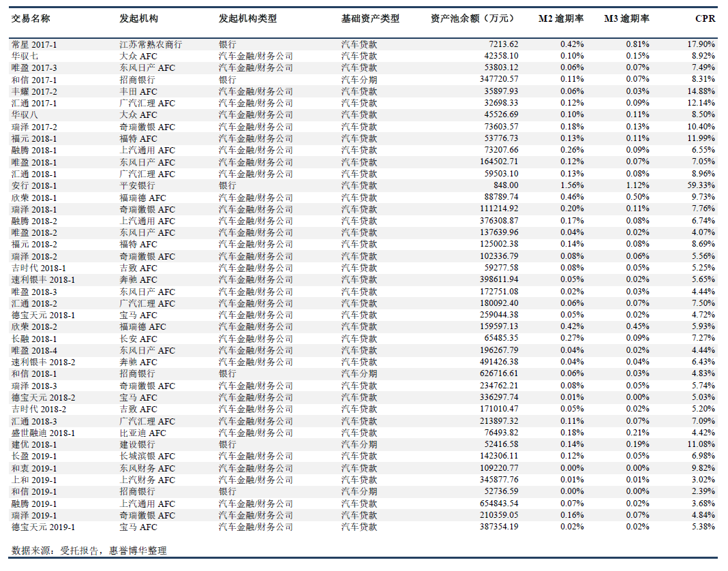728x571 pixels.
Task: Select the CPR value 59.33%
Action: [x=701, y=185]
